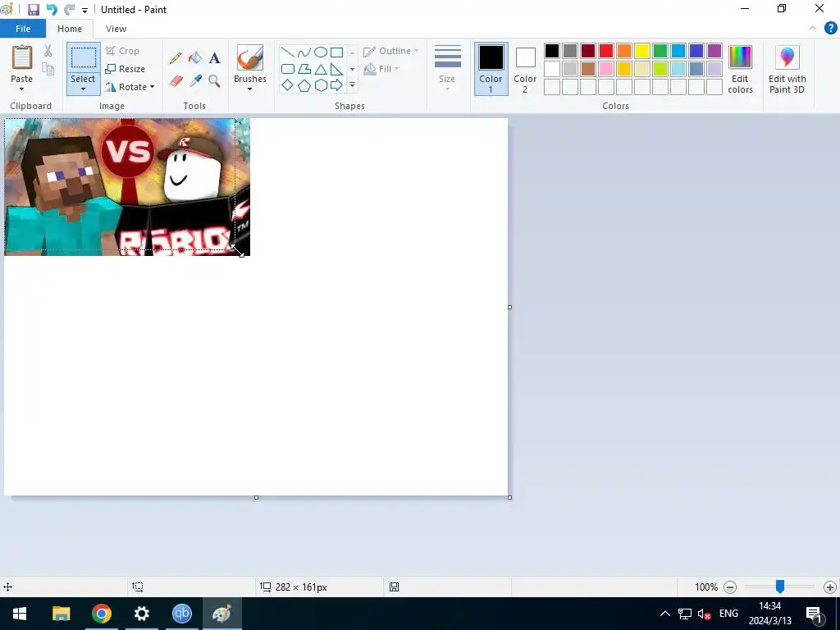Screen dimensions: 840x630
Task: Expand the Select options dropdown
Action: 83,89
